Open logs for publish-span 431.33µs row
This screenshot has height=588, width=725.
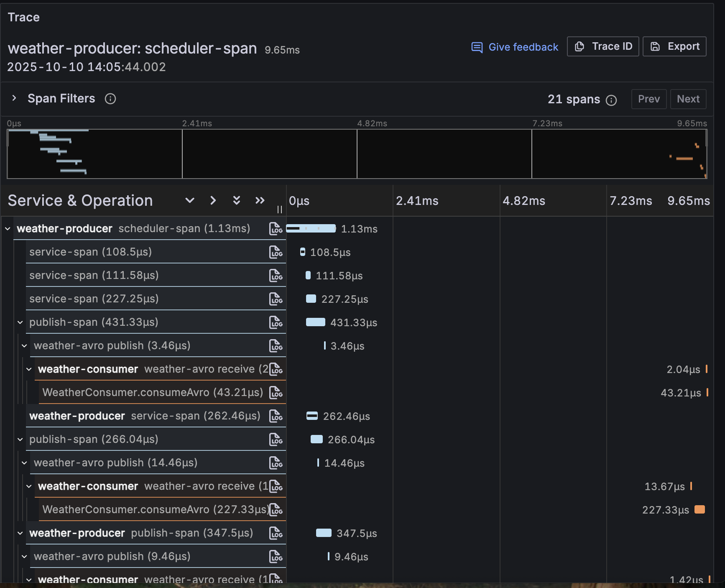tap(276, 322)
